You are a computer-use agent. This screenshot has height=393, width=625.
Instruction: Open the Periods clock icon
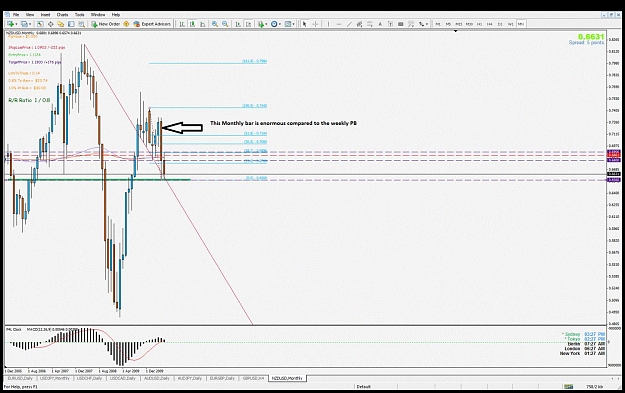click(x=274, y=24)
